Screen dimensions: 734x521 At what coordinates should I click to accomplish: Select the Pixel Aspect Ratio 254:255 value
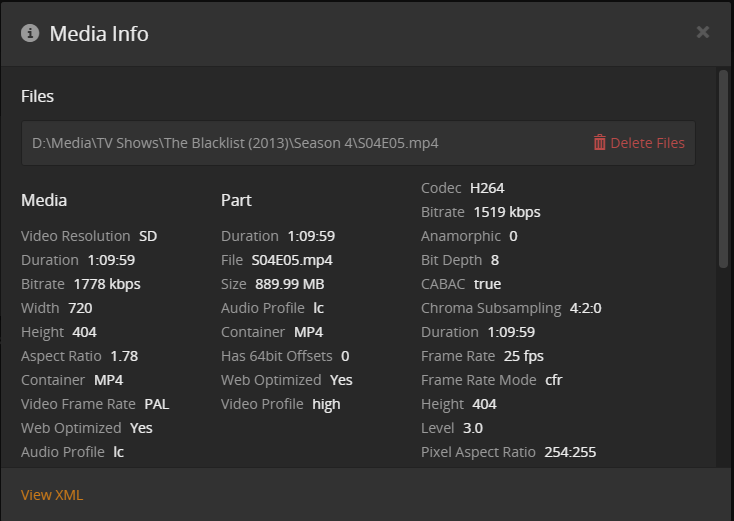pyautogui.click(x=570, y=452)
